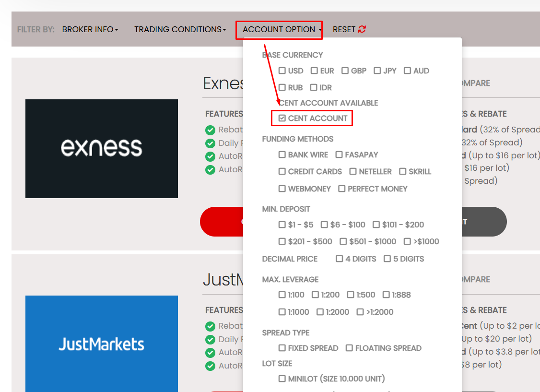Check the AUD base currency box
540x392 pixels.
coord(408,71)
